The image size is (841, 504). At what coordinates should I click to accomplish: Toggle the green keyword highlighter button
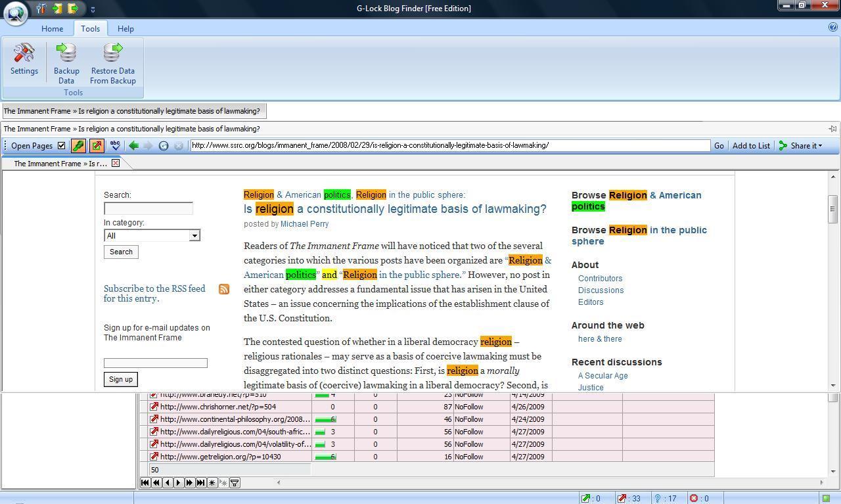pyautogui.click(x=78, y=146)
